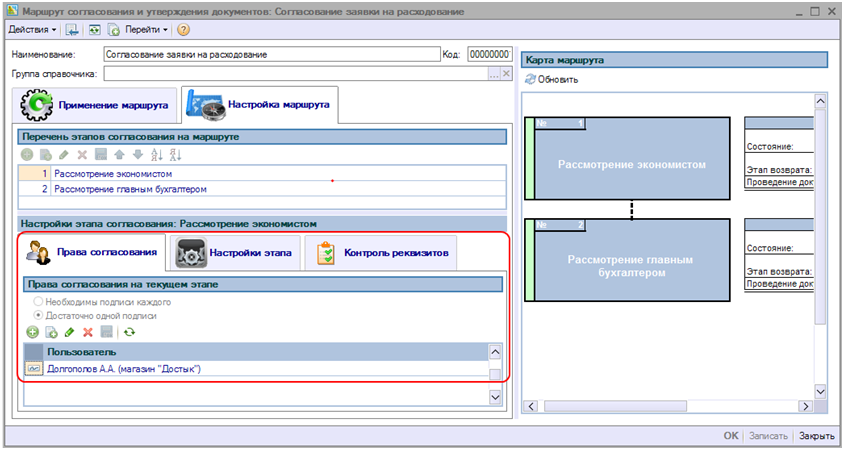844x450 pixels.
Task: Click the 'Закрыть' button
Action: [816, 436]
